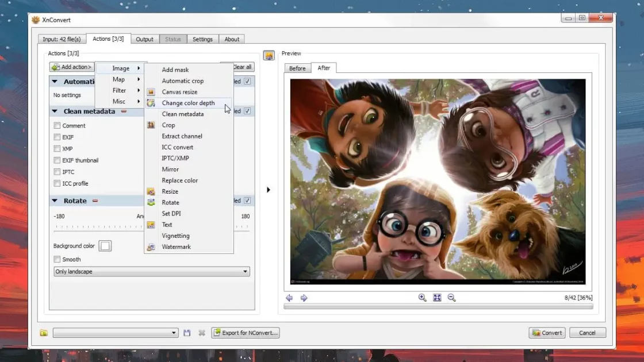The image size is (644, 362).
Task: Open the Only landscape dropdown
Action: coord(152,272)
